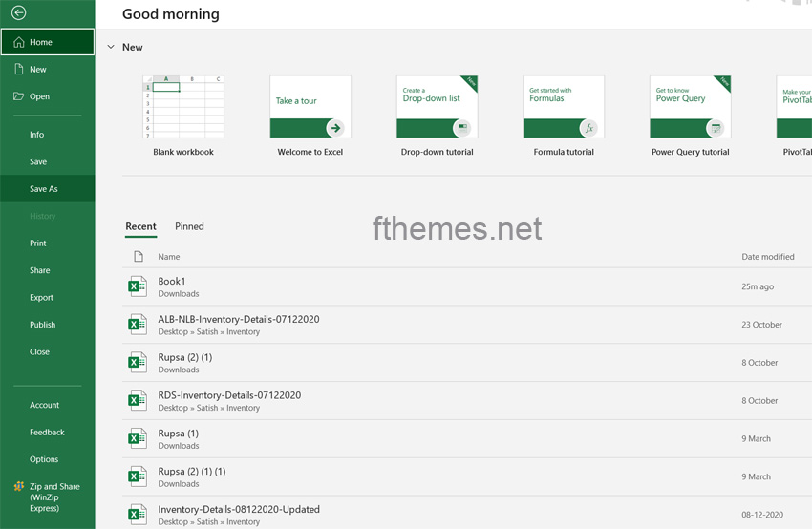Collapse the New section chevron

(111, 47)
